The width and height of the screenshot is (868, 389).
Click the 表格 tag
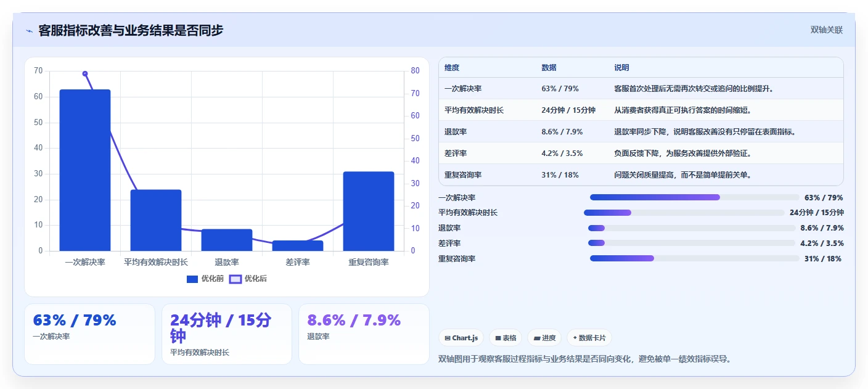pyautogui.click(x=506, y=338)
